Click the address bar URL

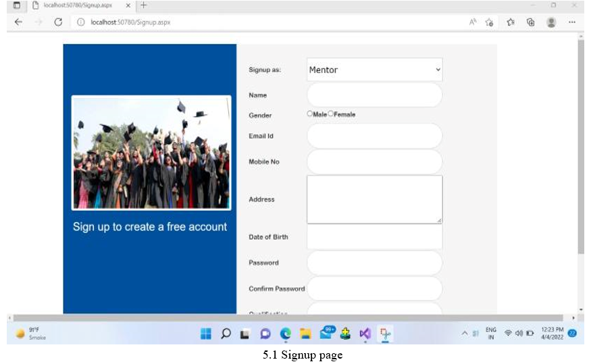pyautogui.click(x=130, y=22)
